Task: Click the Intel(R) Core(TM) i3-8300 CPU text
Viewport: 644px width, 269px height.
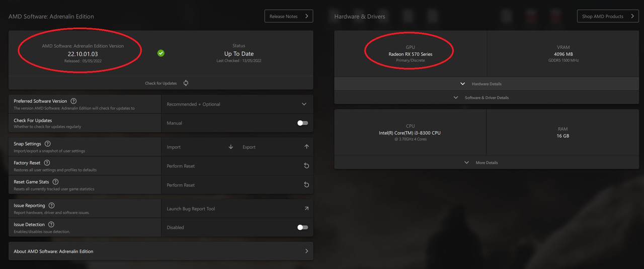Action: (x=410, y=133)
